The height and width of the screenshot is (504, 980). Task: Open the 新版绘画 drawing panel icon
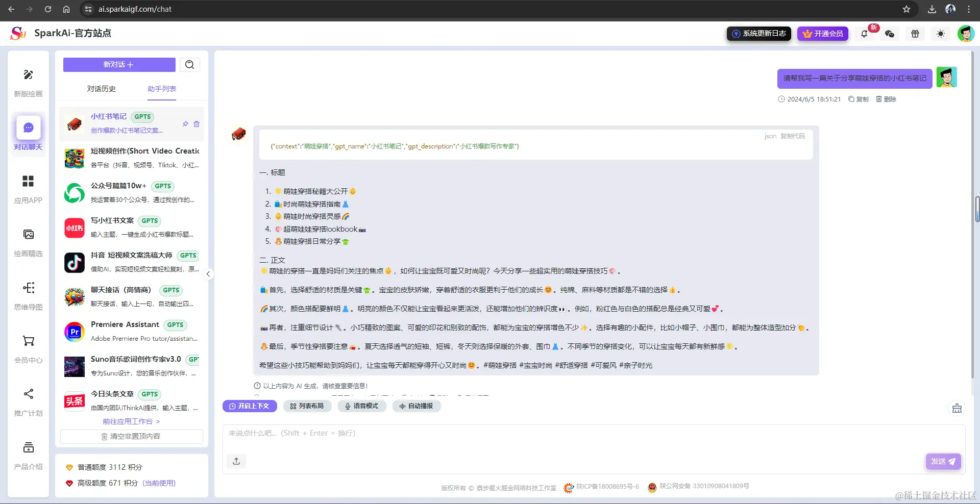click(28, 75)
